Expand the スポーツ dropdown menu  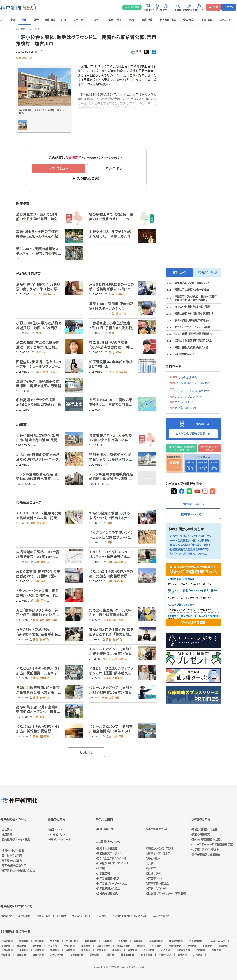pos(79,20)
